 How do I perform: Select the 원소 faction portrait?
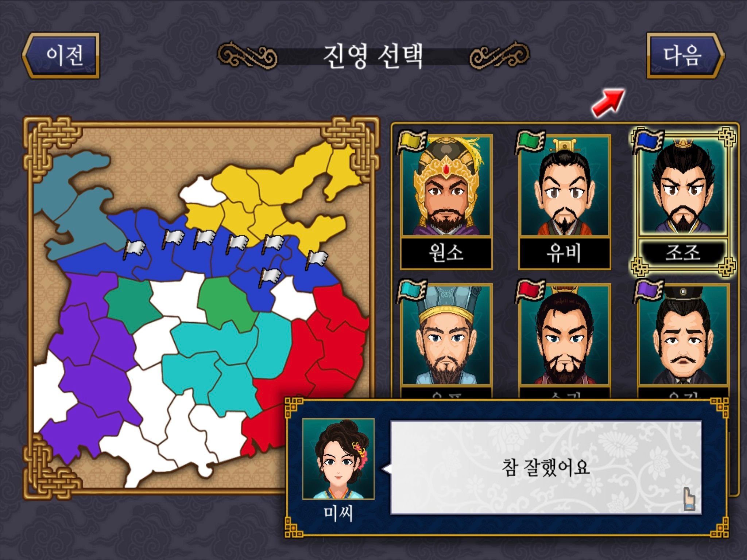pos(446,202)
